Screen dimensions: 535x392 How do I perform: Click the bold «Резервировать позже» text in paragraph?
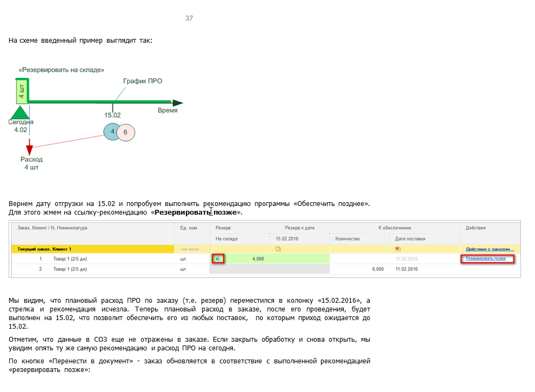coord(196,212)
